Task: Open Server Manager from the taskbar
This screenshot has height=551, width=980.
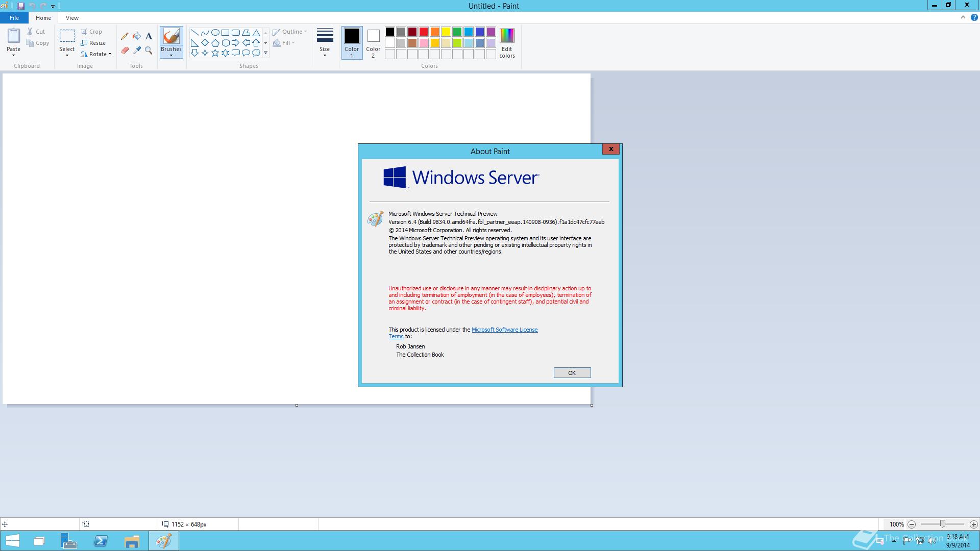Action: click(x=69, y=541)
